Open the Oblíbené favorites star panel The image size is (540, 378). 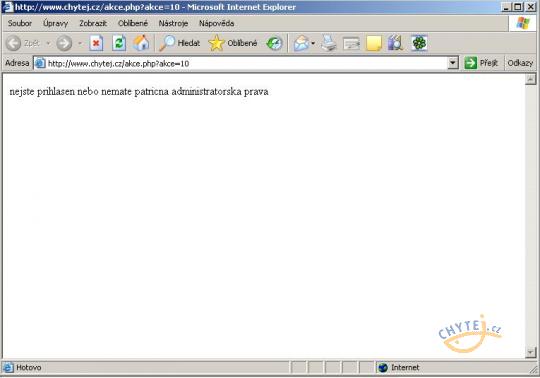click(233, 43)
